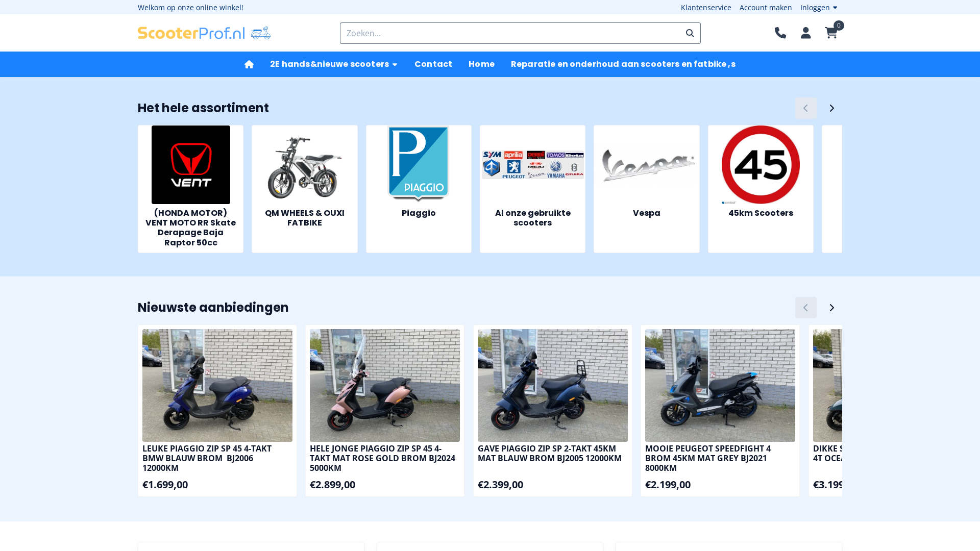The image size is (980, 551).
Task: Show next items in Het hele assortiment
Action: coord(831,108)
